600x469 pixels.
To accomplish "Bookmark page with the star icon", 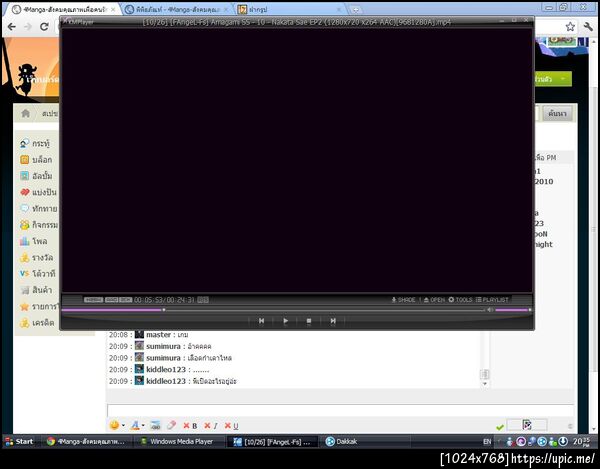I will click(570, 27).
